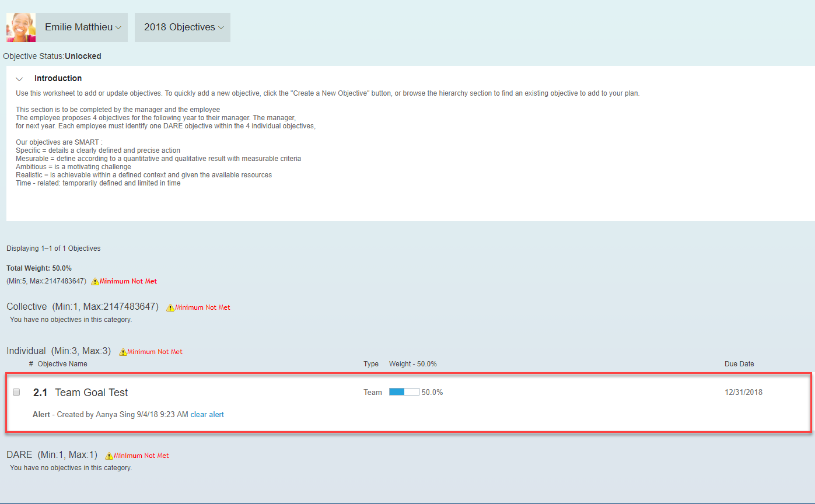Click the Introduction section heading
Viewport: 815px width, 504px height.
[58, 78]
